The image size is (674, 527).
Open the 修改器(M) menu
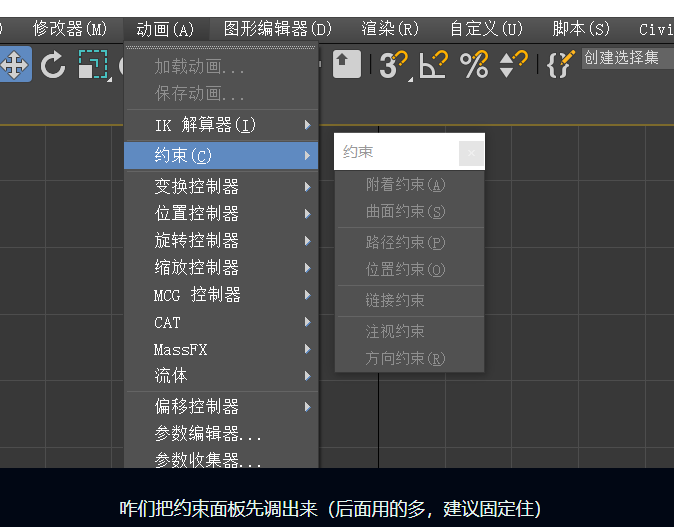tap(70, 29)
